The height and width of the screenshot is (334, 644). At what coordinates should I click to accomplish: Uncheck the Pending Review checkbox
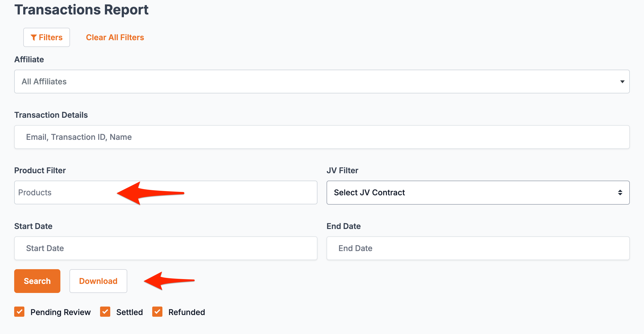click(x=19, y=312)
